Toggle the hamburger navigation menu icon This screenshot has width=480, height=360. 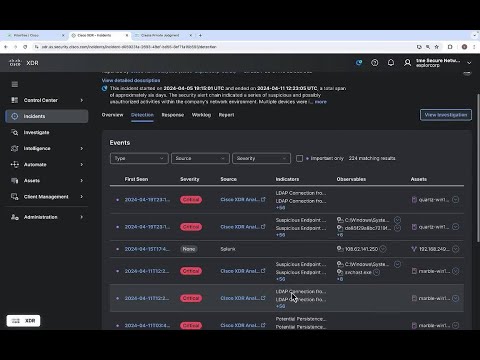coord(15,84)
